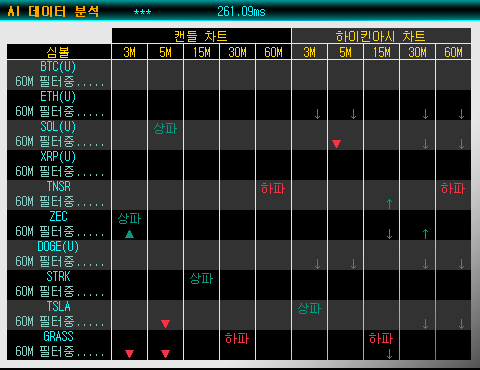Click the red down arrow in ETH(U) Heikin-Ashi 60M
Screen dimensions: 480x370
pos(461,114)
